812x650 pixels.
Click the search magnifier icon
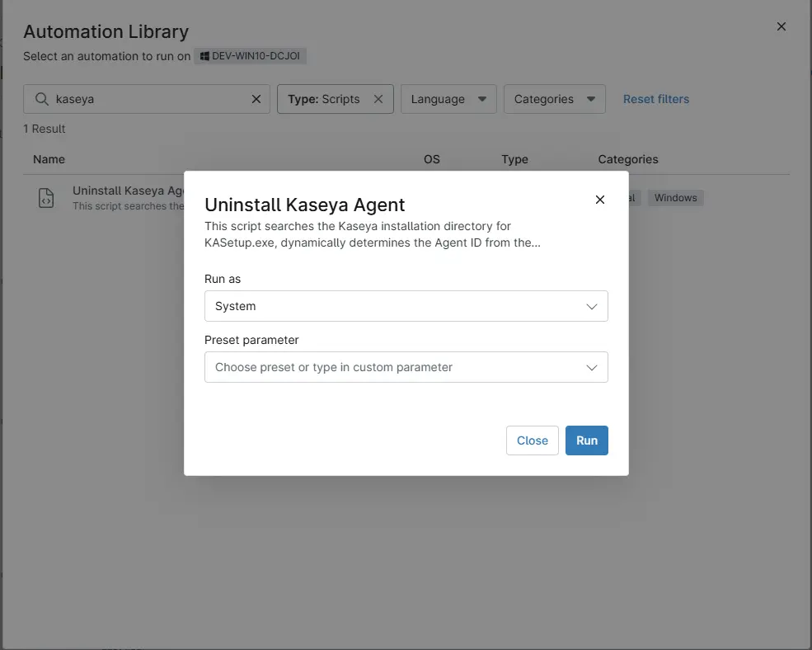tap(41, 99)
